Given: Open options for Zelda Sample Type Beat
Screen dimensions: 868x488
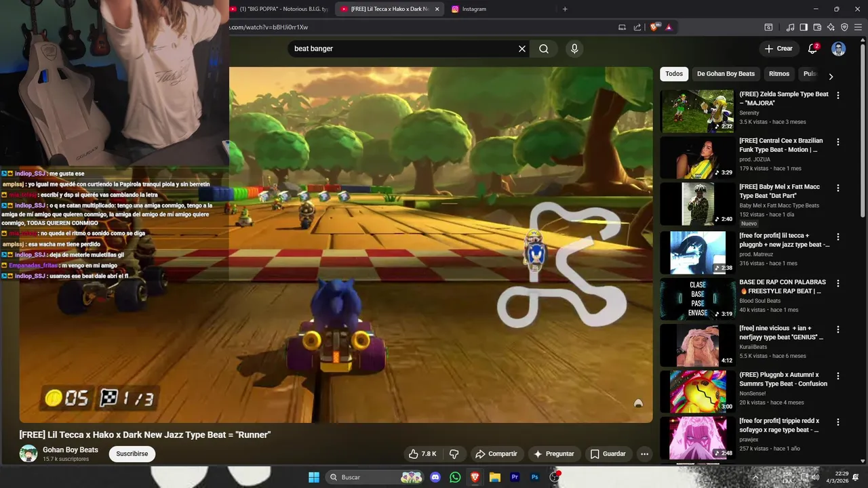Looking at the screenshot, I should pyautogui.click(x=838, y=96).
